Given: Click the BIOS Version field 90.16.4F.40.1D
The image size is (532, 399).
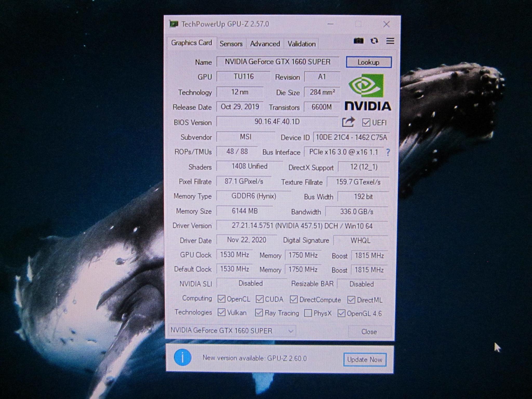Looking at the screenshot, I should [277, 122].
